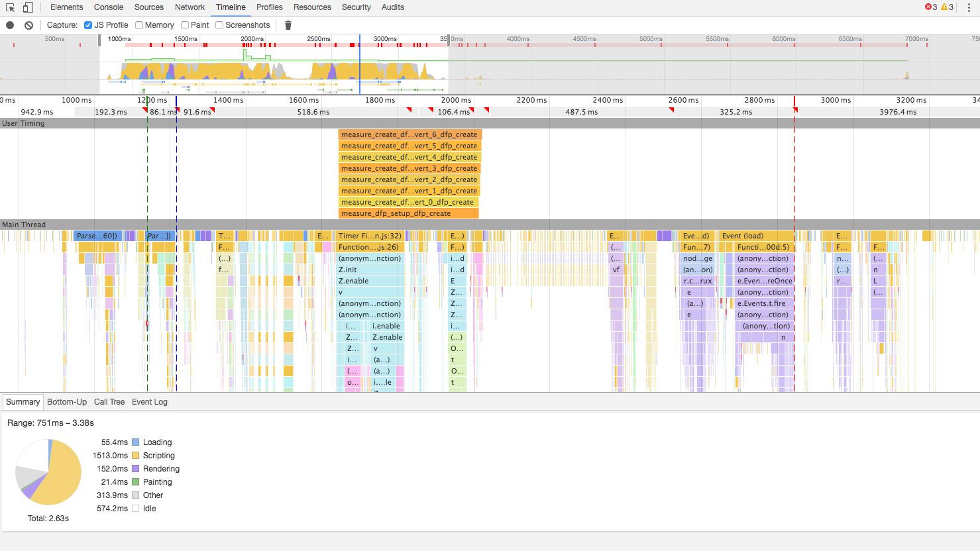
Task: Toggle device mode icon
Action: click(28, 7)
